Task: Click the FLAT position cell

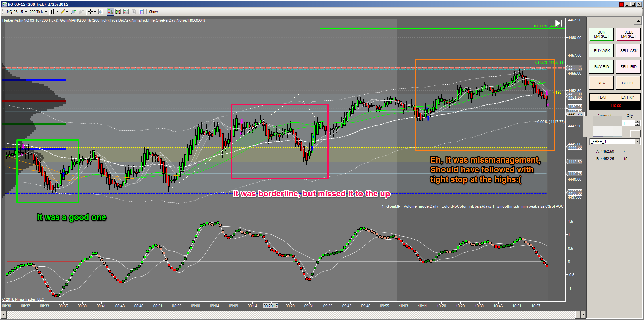Action: point(602,97)
